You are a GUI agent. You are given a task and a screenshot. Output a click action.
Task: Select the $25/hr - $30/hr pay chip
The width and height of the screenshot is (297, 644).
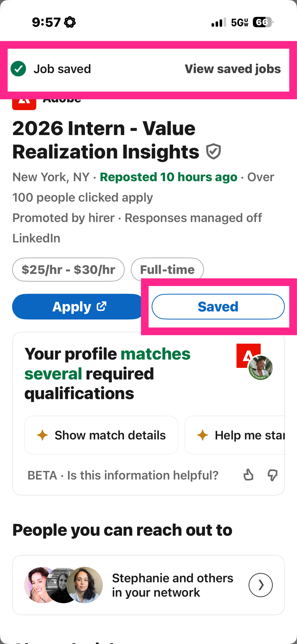pos(68,269)
